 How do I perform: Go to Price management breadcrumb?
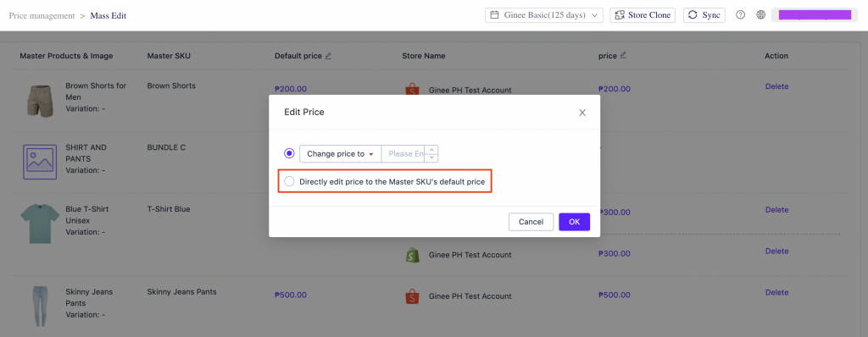(x=42, y=15)
